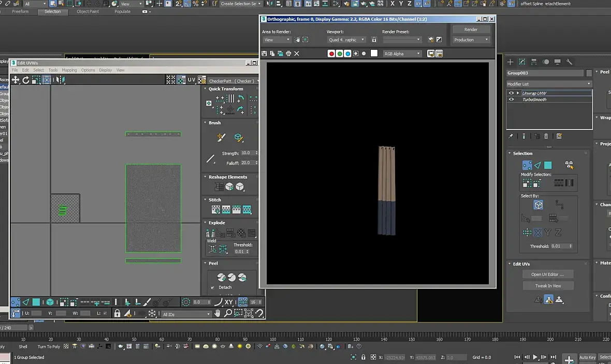Open the Mapping menu in Edit UVWs
The image size is (611, 364).
click(x=69, y=70)
